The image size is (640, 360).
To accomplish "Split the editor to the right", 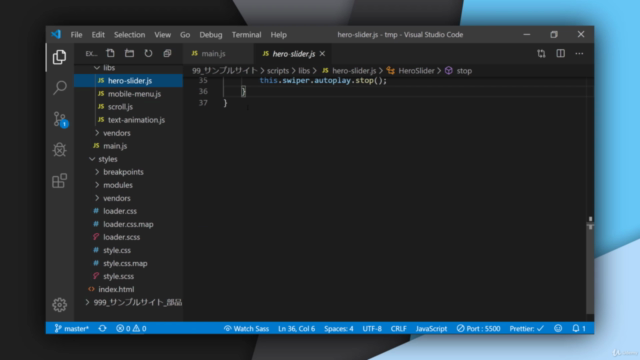I will click(560, 53).
